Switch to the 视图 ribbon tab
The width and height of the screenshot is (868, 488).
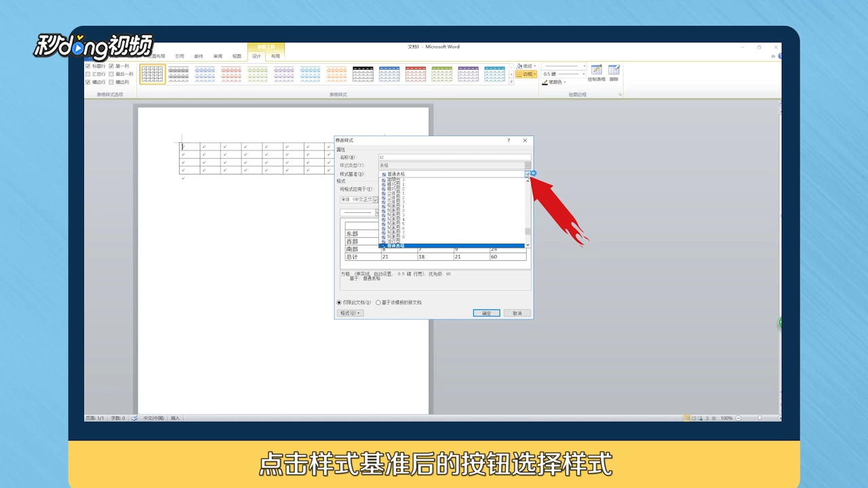(237, 56)
